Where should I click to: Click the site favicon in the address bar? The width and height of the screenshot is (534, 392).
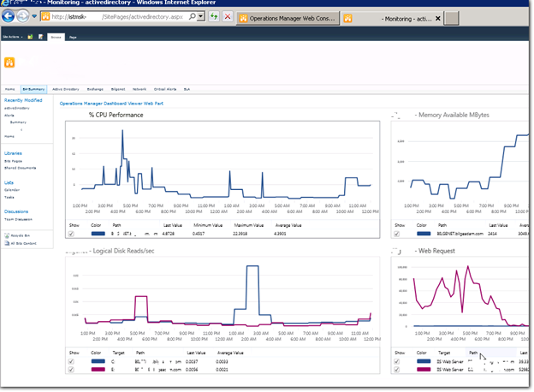pyautogui.click(x=45, y=16)
